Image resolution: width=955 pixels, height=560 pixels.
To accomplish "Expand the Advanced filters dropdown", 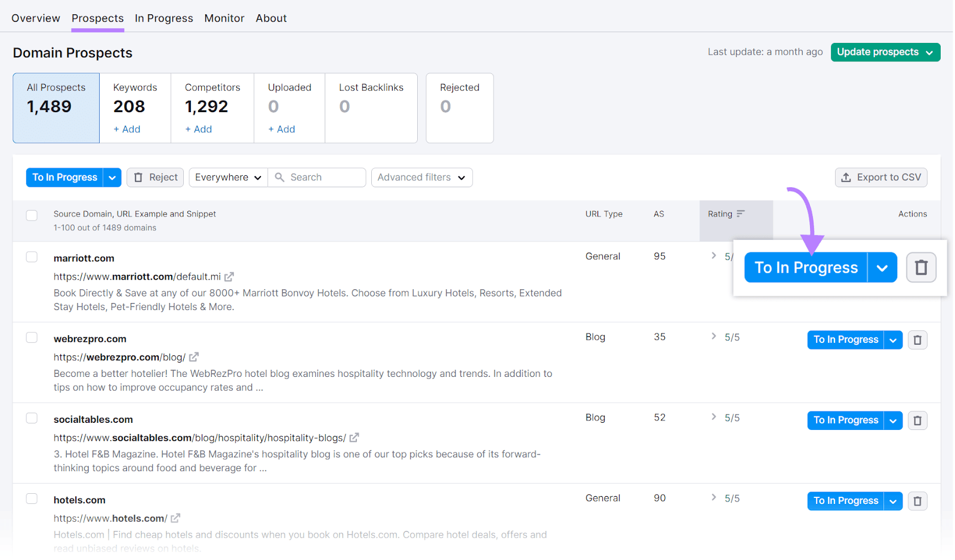I will click(421, 177).
